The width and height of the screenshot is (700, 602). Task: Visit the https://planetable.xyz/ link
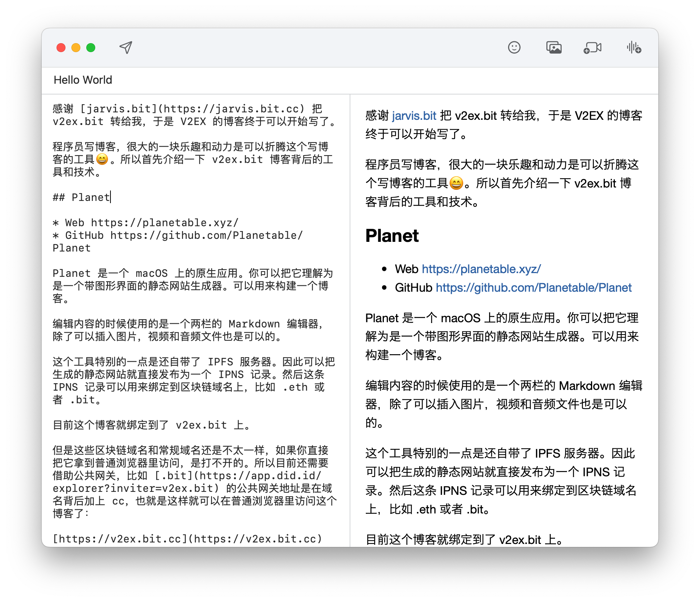pos(481,269)
